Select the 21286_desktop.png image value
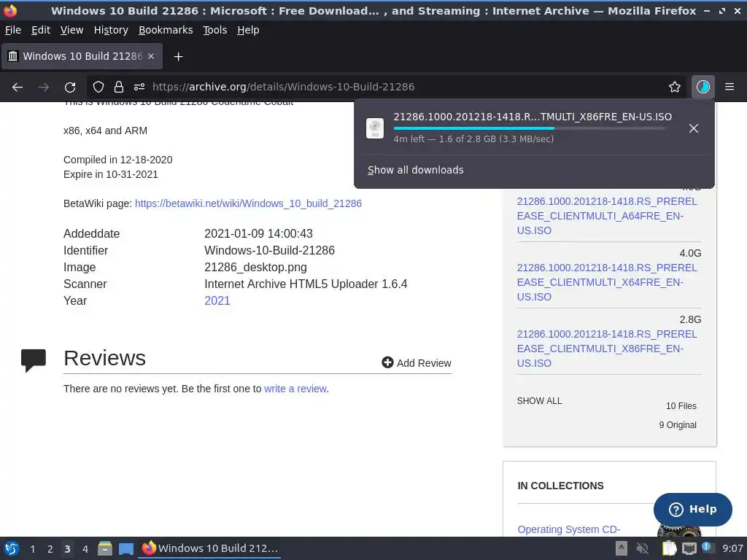This screenshot has height=560, width=747. [255, 267]
